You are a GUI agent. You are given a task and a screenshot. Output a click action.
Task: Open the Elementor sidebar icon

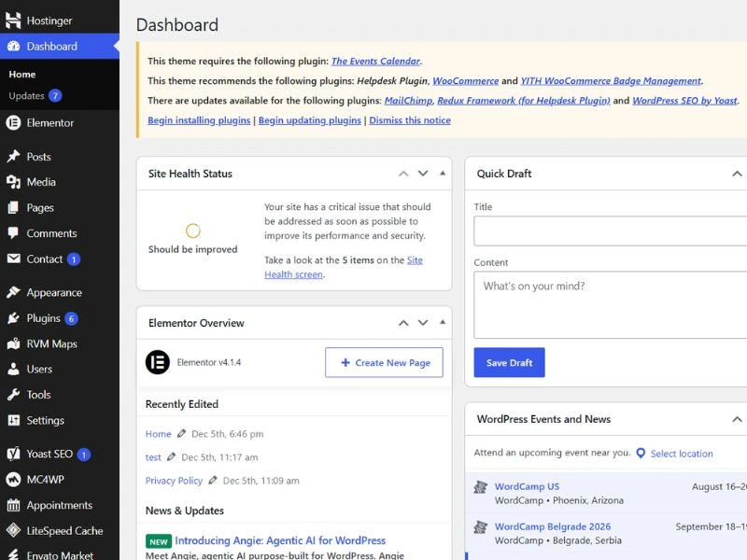click(13, 123)
